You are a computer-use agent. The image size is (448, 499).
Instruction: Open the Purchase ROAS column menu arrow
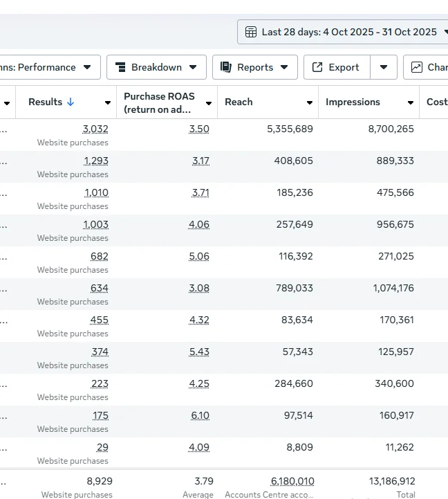pos(209,103)
